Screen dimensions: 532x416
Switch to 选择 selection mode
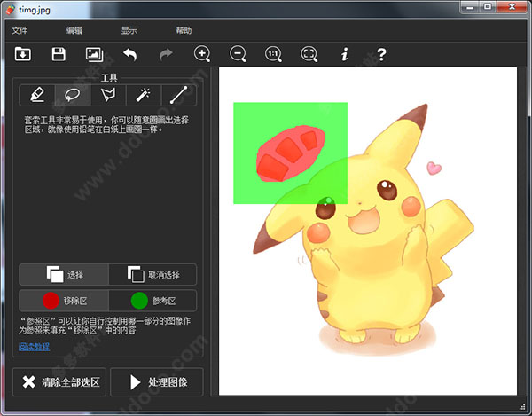pos(64,274)
